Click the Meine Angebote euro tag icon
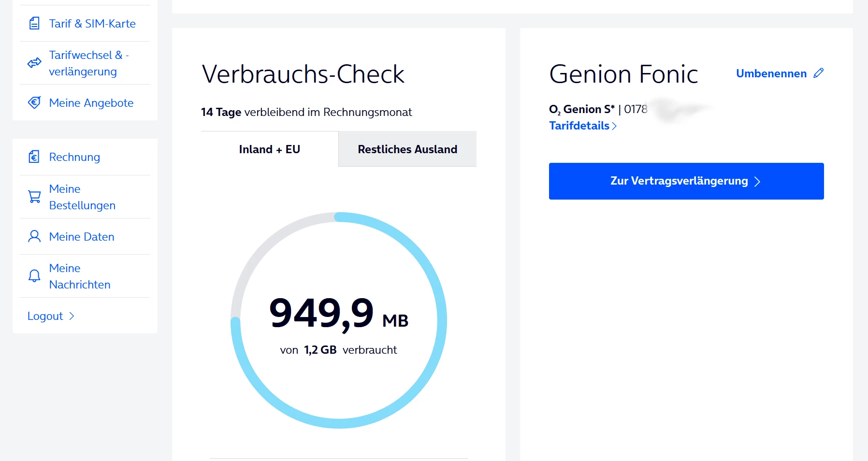The height and width of the screenshot is (461, 868). pos(34,102)
